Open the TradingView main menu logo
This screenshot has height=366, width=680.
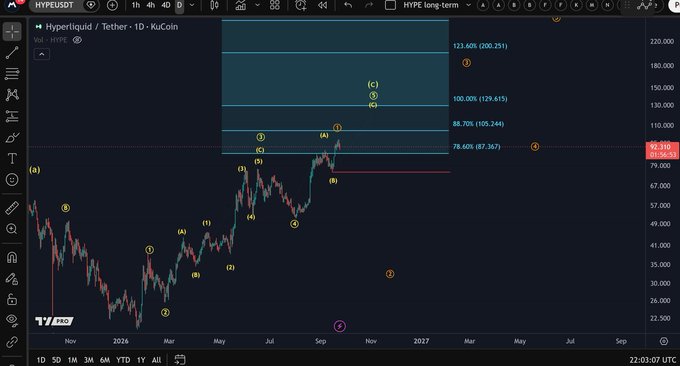pyautogui.click(x=12, y=4)
